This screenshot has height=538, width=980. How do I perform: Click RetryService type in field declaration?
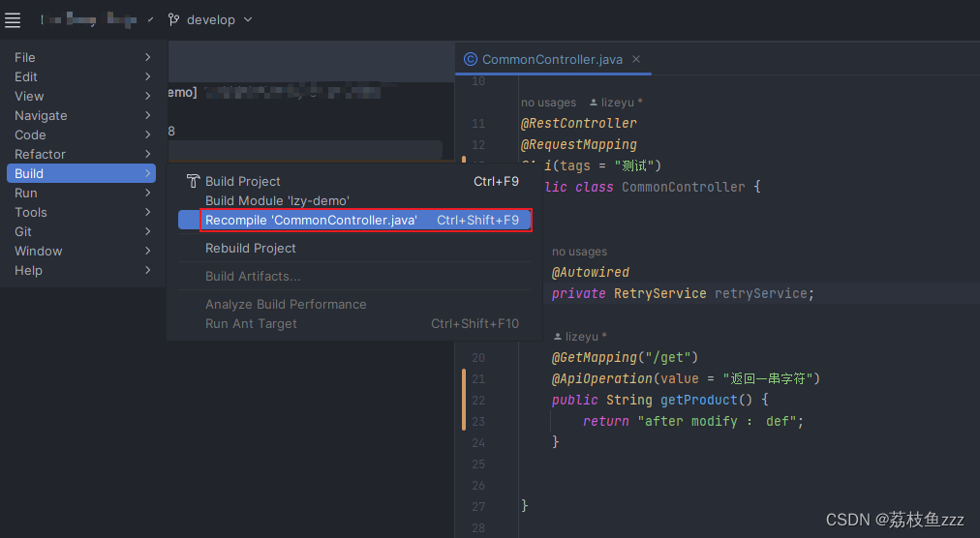click(x=660, y=294)
